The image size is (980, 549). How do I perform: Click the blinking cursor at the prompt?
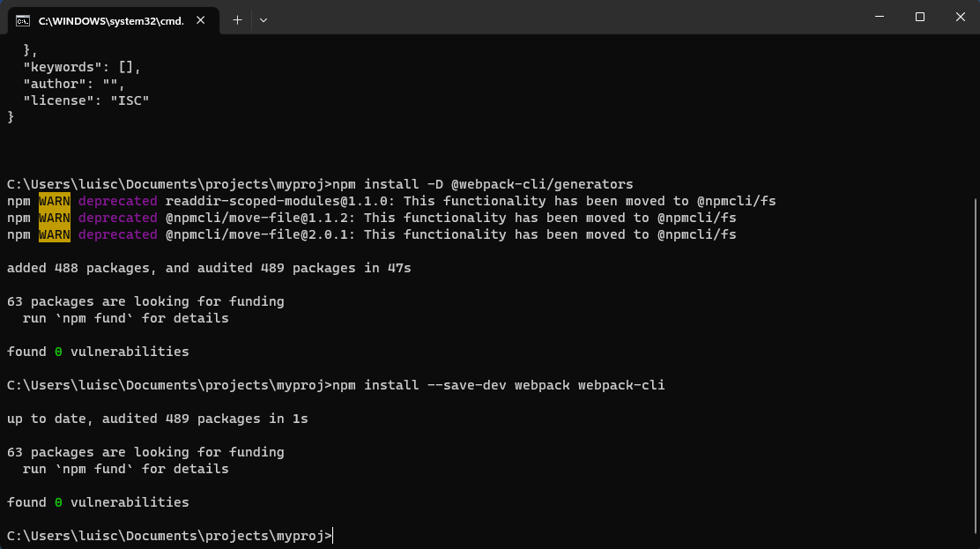pos(332,536)
